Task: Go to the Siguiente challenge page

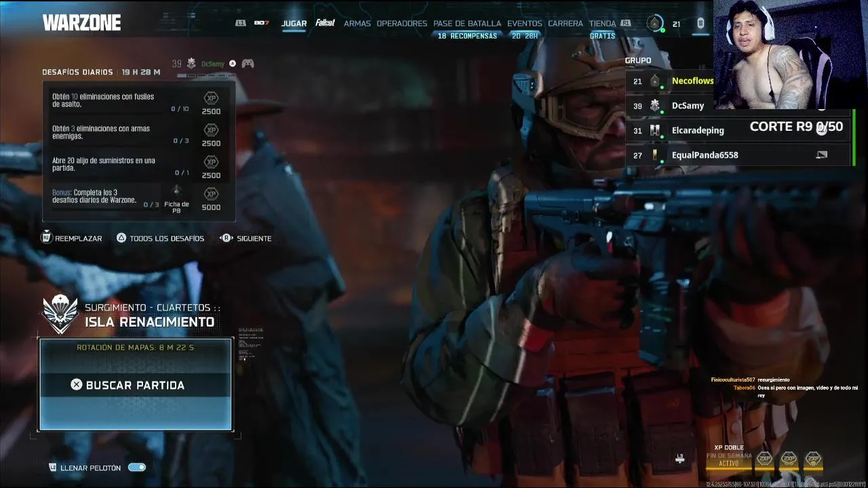Action: [x=246, y=238]
